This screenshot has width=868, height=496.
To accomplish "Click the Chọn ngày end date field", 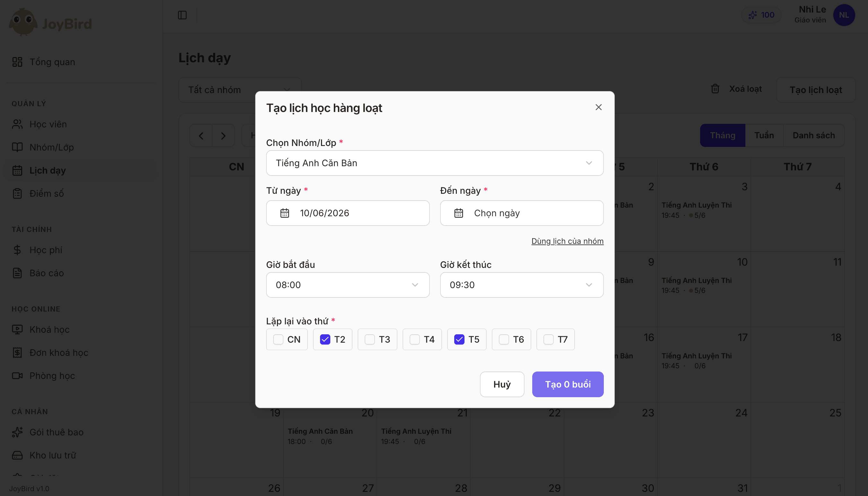I will [x=521, y=213].
